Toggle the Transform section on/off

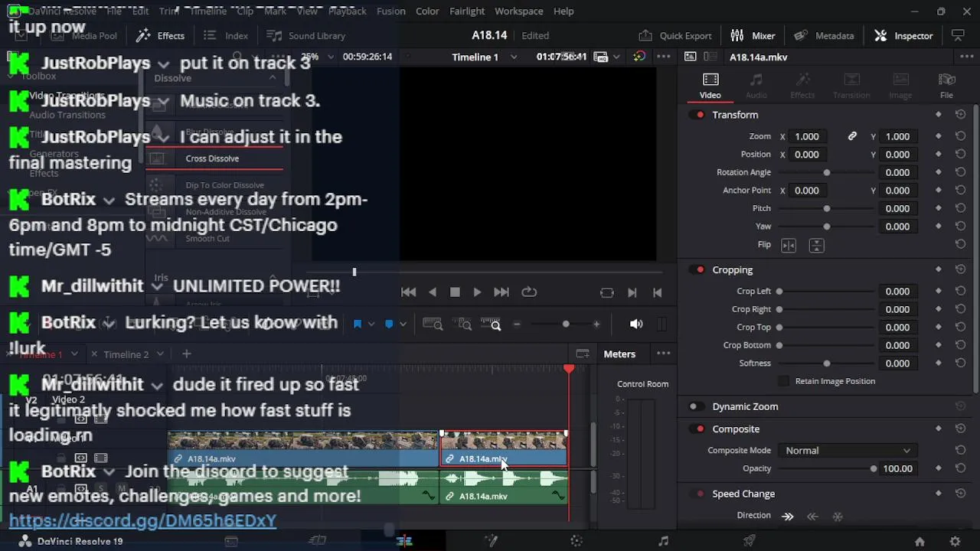[698, 115]
